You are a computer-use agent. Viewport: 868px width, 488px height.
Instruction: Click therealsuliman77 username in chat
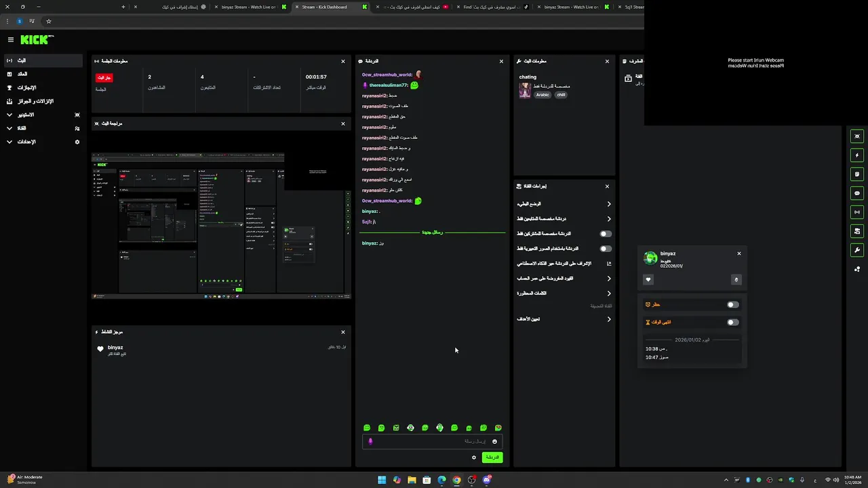point(389,85)
